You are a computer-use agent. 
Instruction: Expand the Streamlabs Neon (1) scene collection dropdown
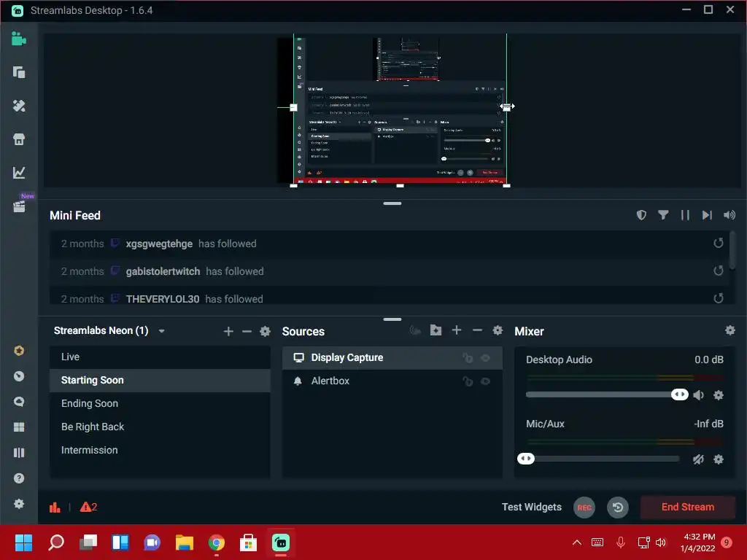161,331
